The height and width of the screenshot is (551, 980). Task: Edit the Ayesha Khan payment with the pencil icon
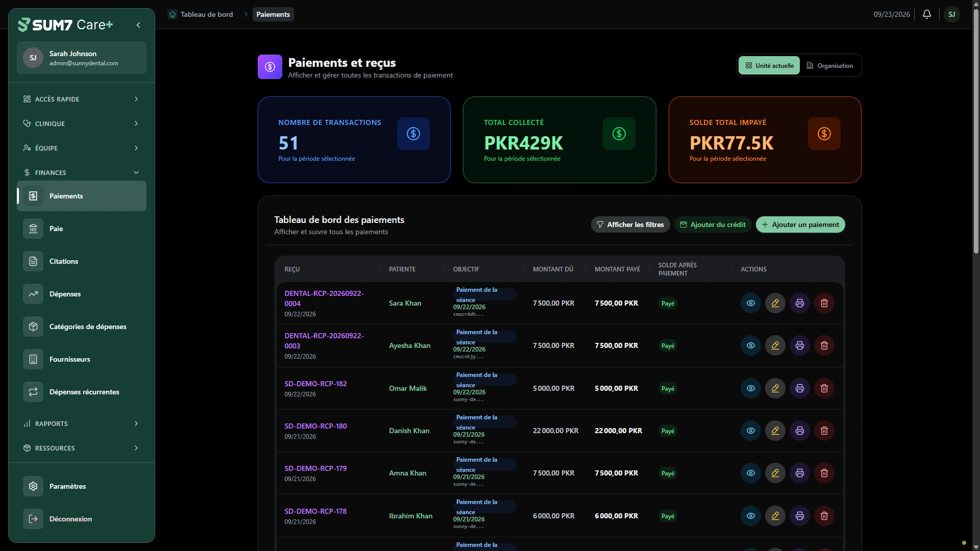[775, 345]
